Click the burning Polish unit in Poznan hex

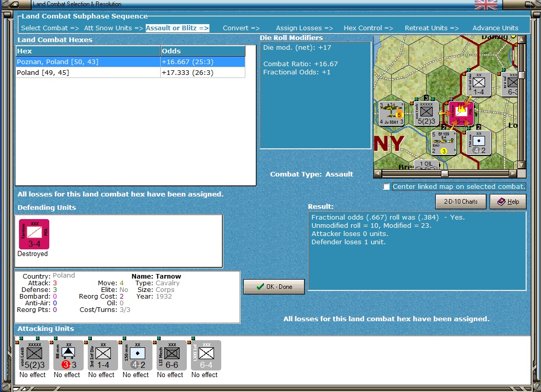[x=461, y=113]
